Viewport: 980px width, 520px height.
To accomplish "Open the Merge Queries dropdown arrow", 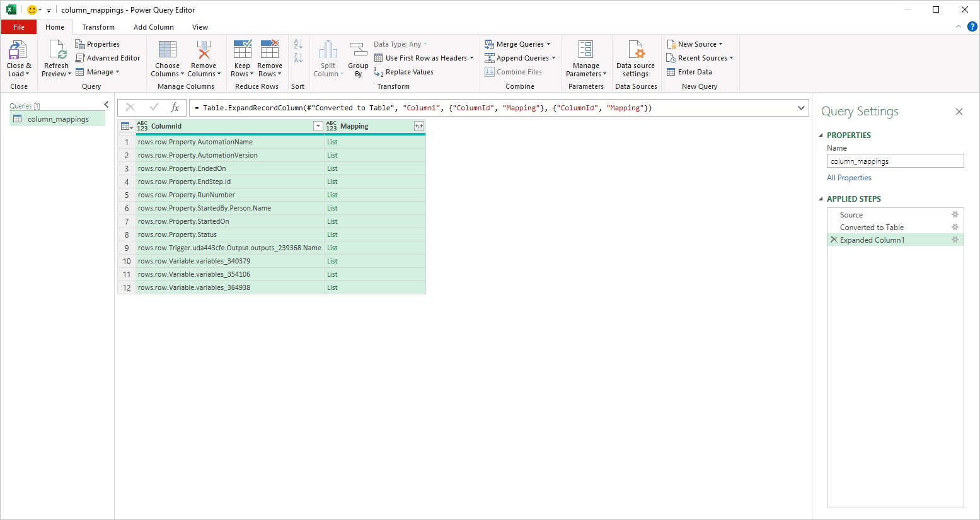I will tap(548, 44).
